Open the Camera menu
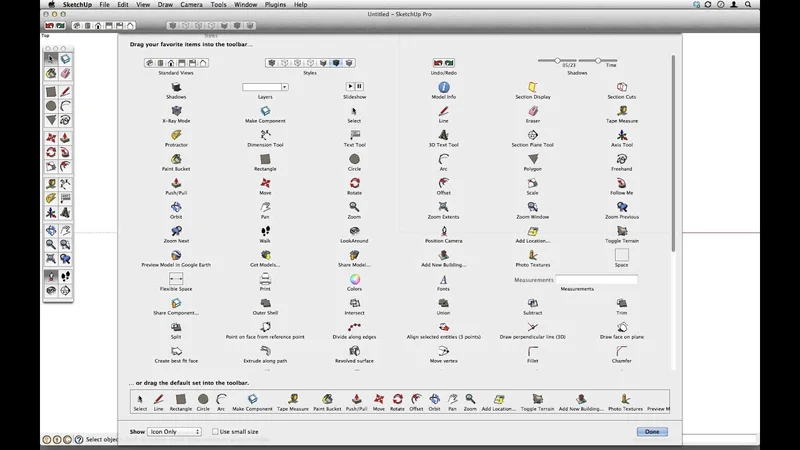This screenshot has height=450, width=800. click(x=191, y=5)
